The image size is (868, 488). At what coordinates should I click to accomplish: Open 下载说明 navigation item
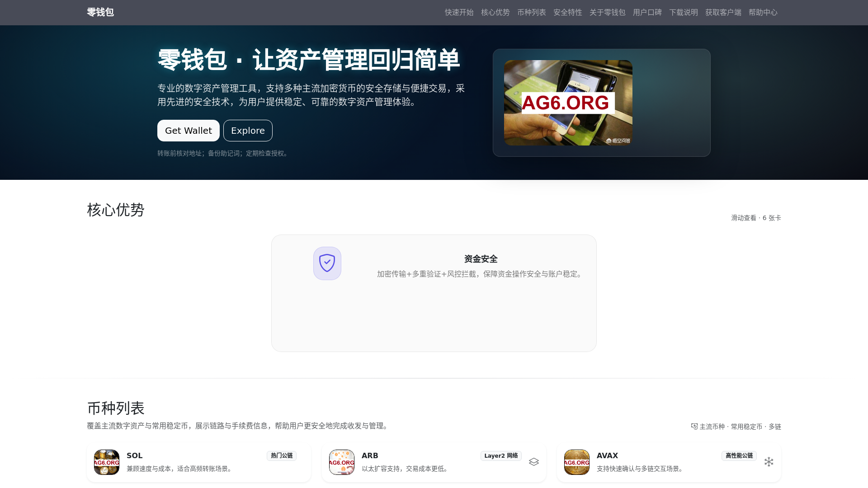[683, 12]
